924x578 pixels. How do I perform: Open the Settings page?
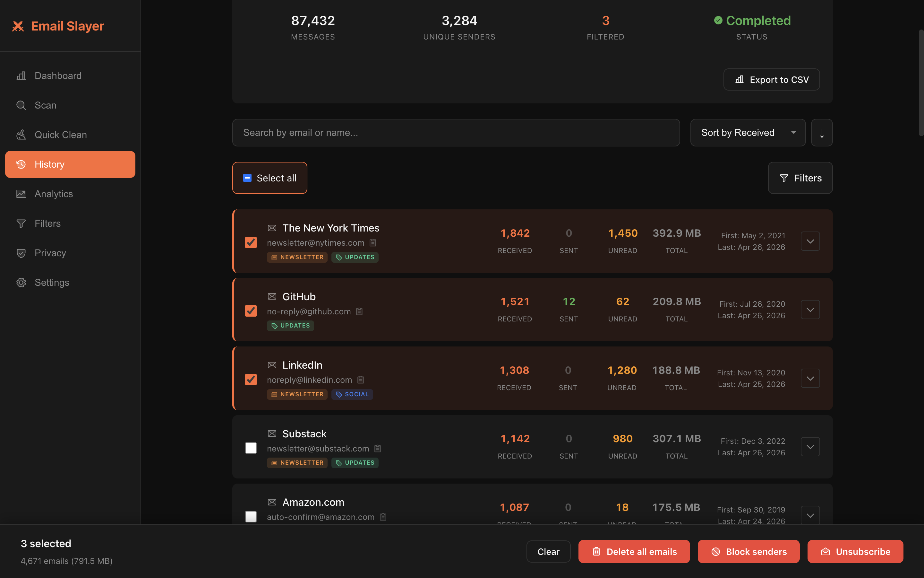[x=70, y=283]
